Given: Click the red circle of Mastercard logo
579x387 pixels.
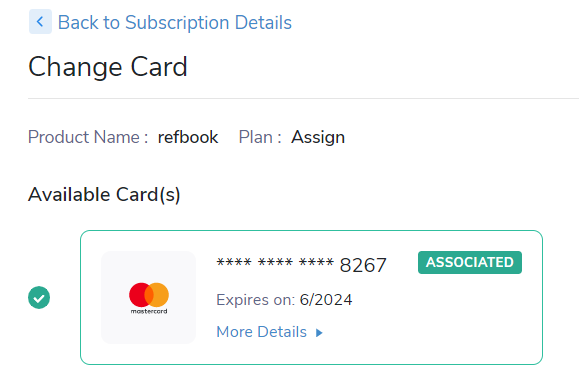Looking at the screenshot, I should pyautogui.click(x=138, y=295).
